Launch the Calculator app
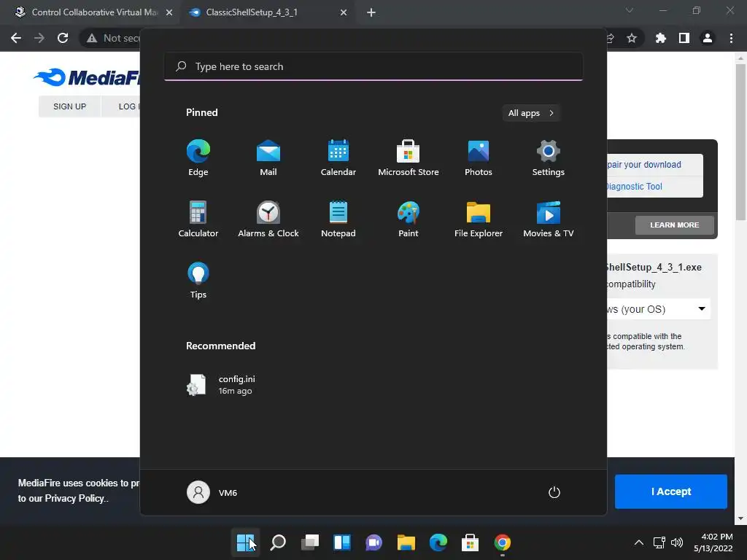 tap(198, 219)
